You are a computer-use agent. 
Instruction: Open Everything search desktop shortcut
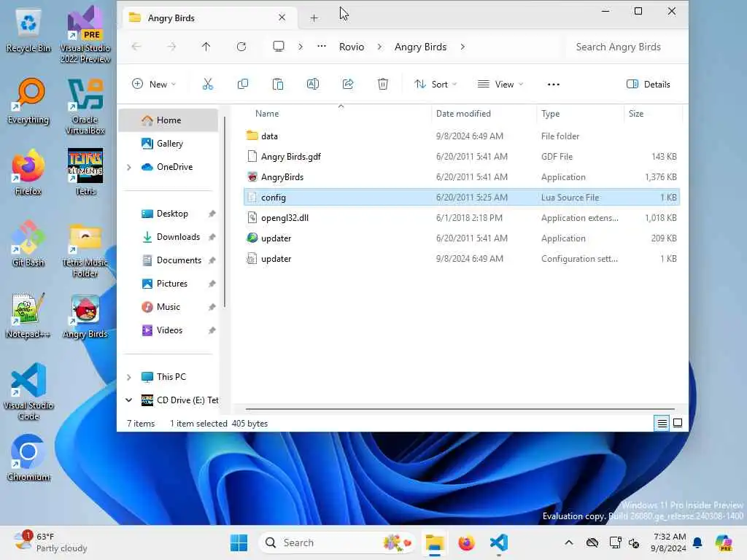28,101
